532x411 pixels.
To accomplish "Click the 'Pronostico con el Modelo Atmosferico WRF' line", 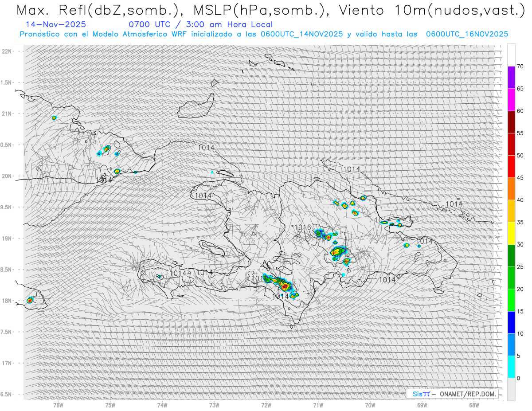I will tap(264, 34).
